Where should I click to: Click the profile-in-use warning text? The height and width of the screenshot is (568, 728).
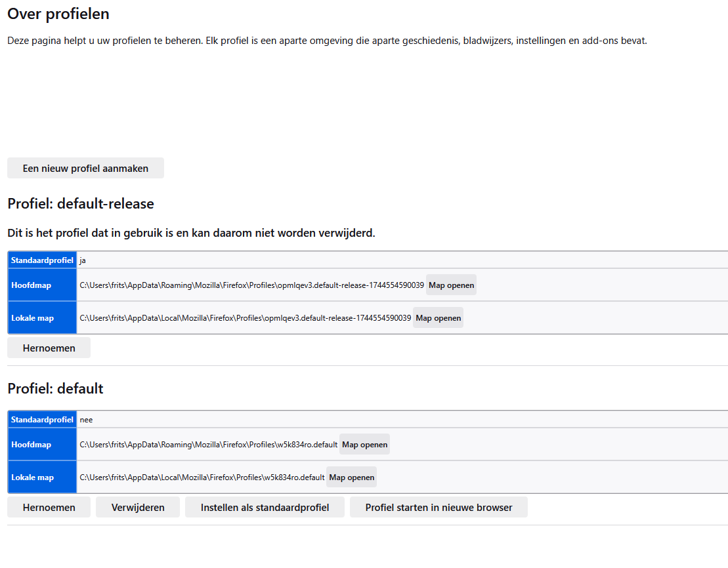[191, 233]
